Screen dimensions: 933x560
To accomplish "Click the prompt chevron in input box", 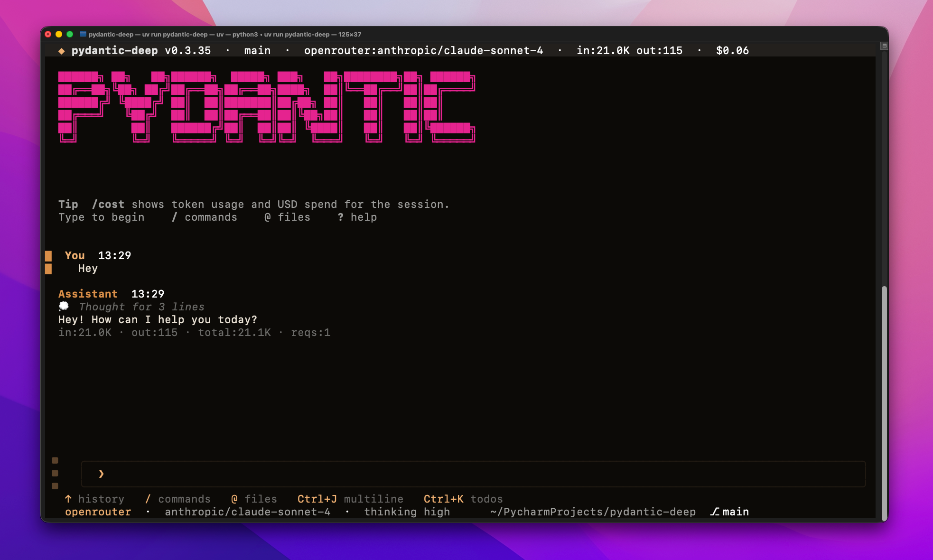I will tap(101, 474).
